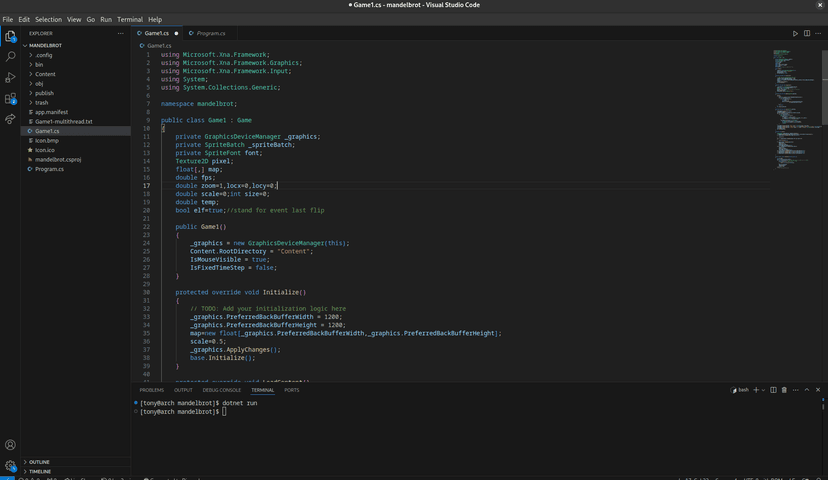Open the Search view in activity bar
Viewport: 828px width, 480px height.
click(x=11, y=56)
